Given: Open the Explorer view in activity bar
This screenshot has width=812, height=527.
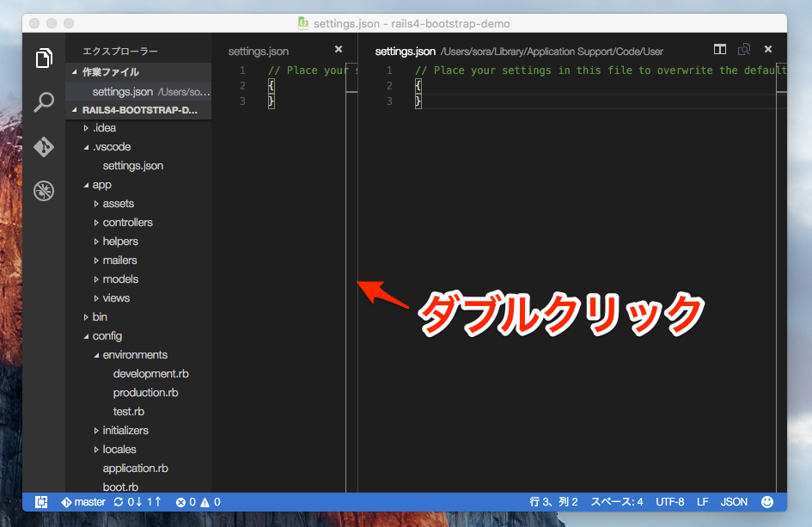Looking at the screenshot, I should pos(44,59).
